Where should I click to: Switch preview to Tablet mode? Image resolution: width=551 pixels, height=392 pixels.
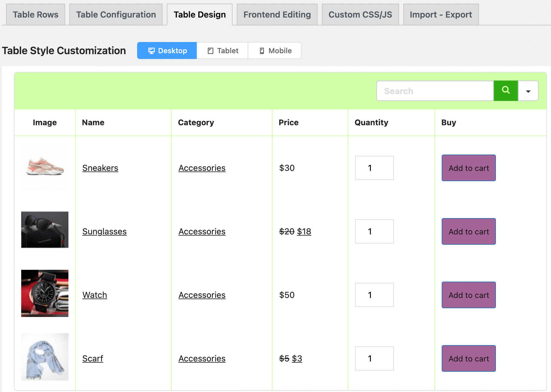coord(222,51)
